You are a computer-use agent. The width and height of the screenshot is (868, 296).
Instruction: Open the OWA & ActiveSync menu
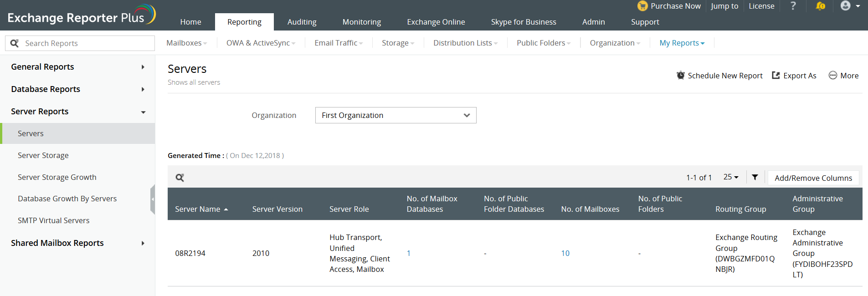[261, 43]
